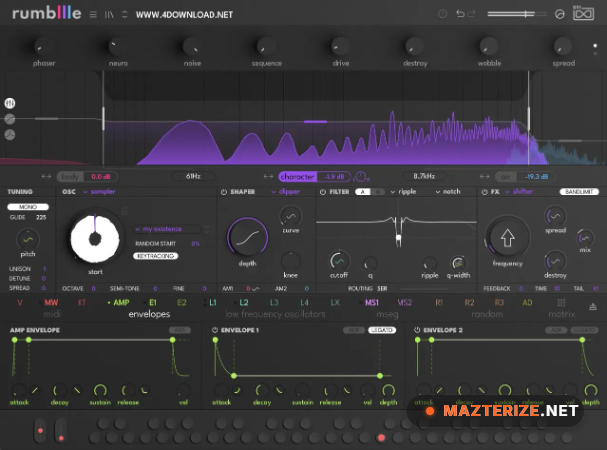Select the character band button

click(x=297, y=177)
